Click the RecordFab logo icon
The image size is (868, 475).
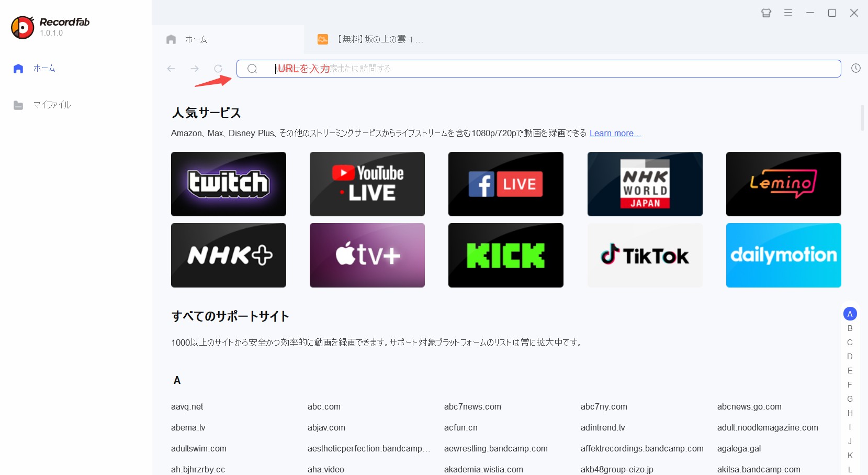click(x=22, y=27)
